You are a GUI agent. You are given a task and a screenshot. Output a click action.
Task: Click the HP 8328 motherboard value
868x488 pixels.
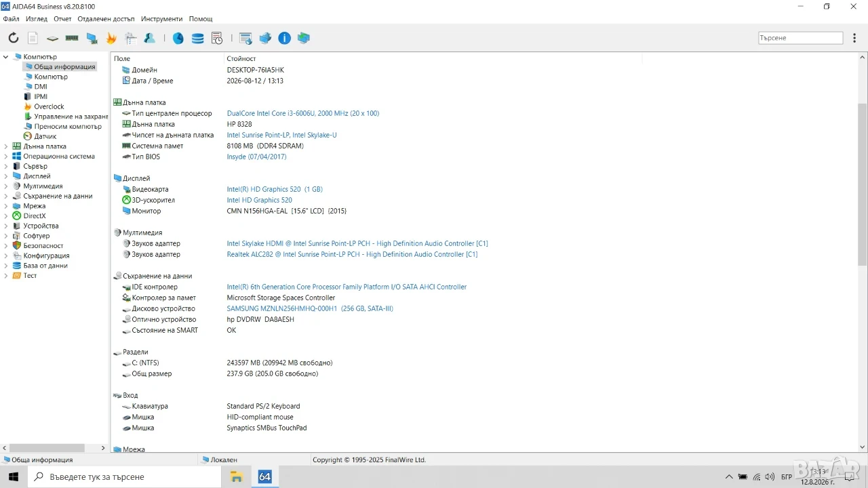pyautogui.click(x=239, y=124)
